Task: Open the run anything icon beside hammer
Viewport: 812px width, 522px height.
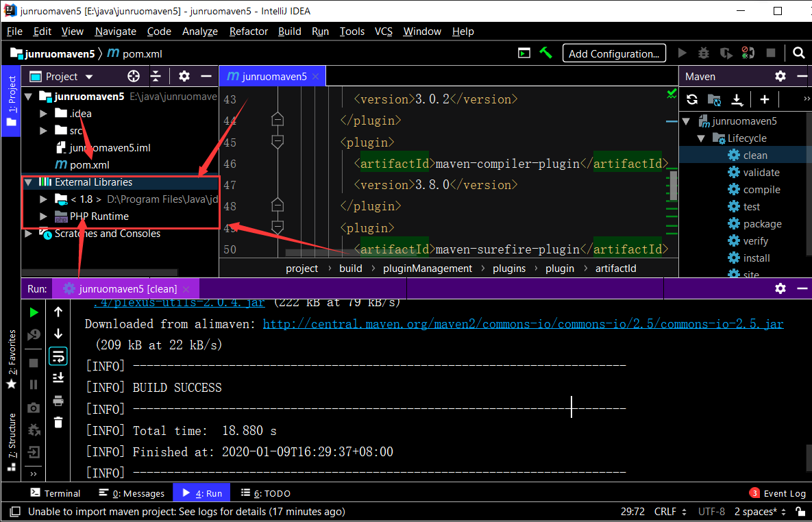Action: pos(524,53)
